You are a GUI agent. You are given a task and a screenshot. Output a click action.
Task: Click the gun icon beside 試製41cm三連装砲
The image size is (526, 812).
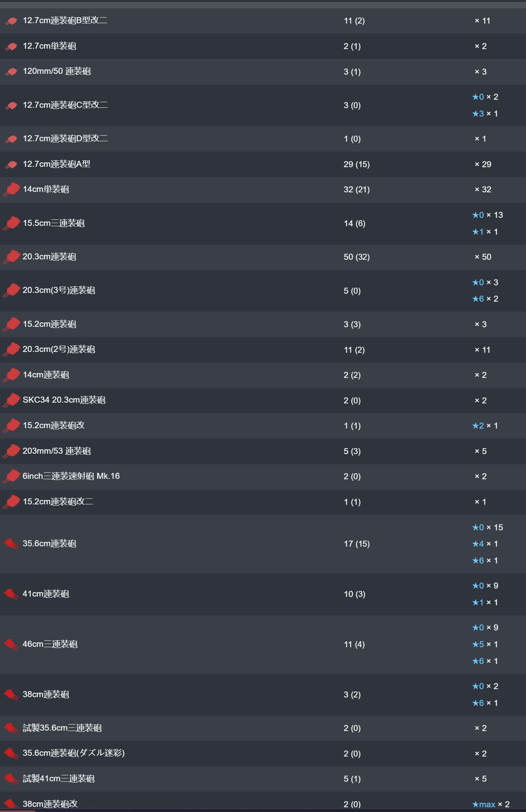(x=11, y=779)
